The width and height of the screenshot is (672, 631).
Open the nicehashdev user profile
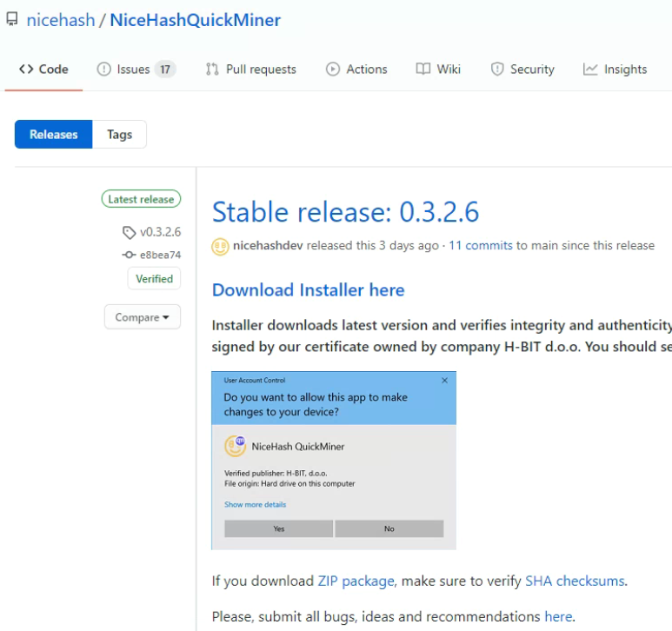click(x=268, y=245)
